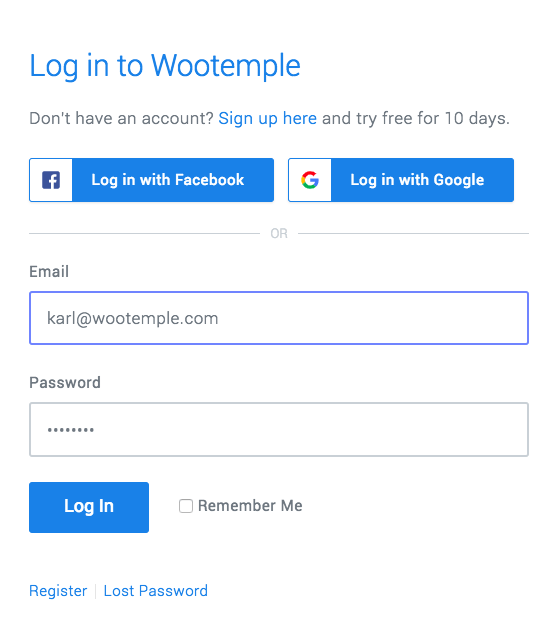The width and height of the screenshot is (559, 621).
Task: Open the Lost Password link
Action: click(156, 591)
